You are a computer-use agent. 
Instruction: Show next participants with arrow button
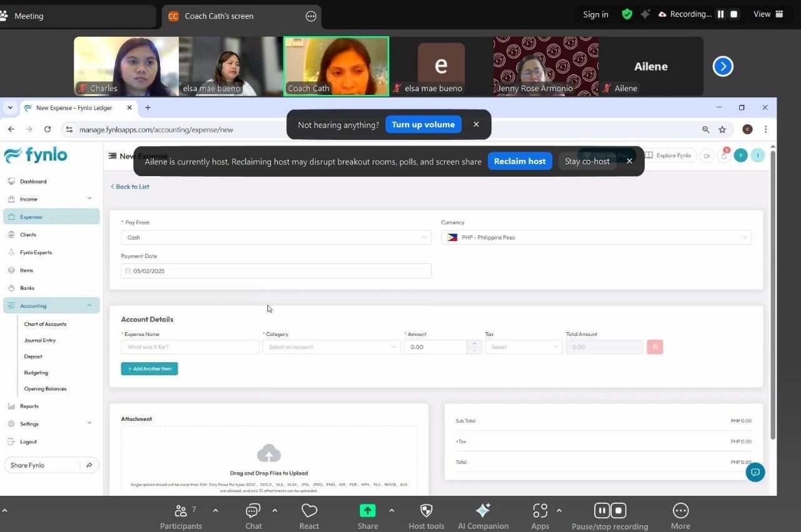(x=723, y=66)
